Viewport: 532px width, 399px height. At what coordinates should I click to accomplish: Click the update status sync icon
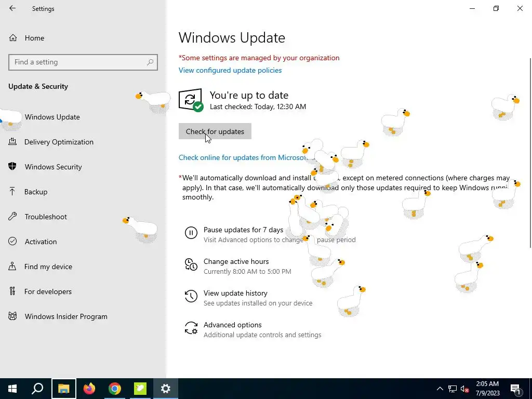click(191, 100)
